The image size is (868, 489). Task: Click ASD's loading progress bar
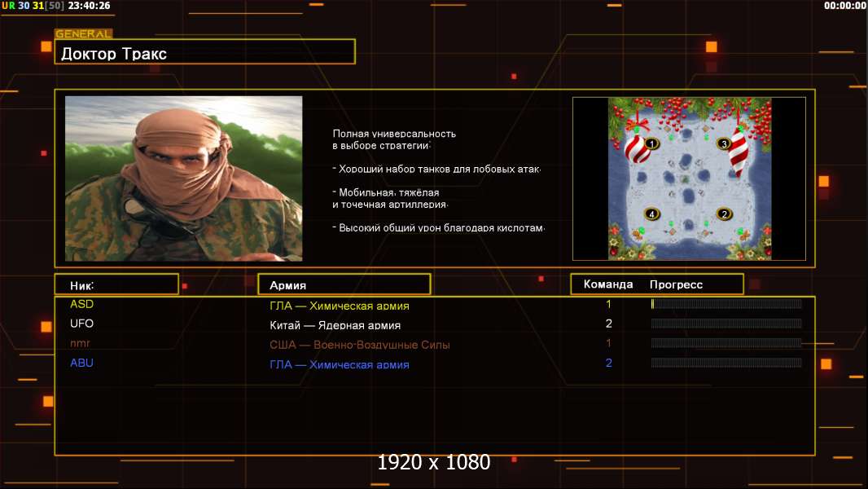726,303
